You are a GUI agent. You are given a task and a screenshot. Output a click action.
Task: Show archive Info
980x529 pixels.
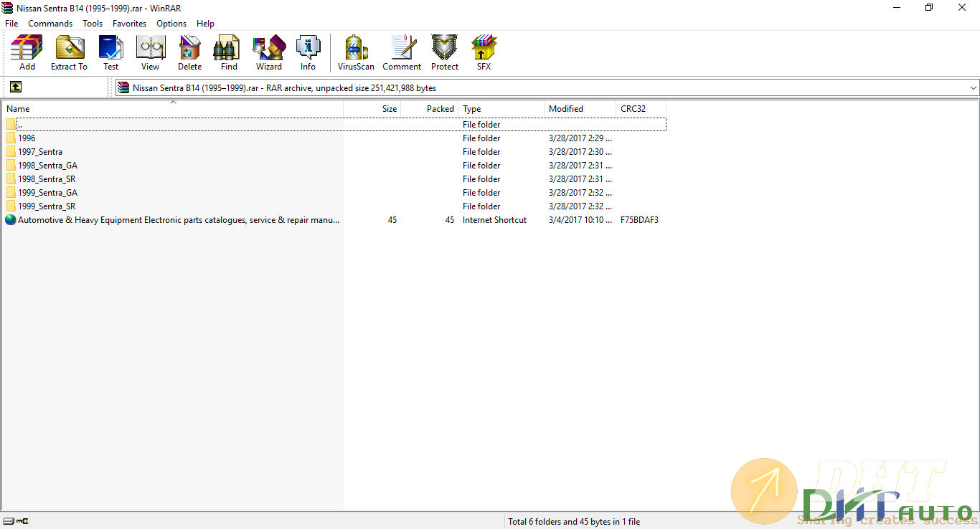[x=308, y=53]
